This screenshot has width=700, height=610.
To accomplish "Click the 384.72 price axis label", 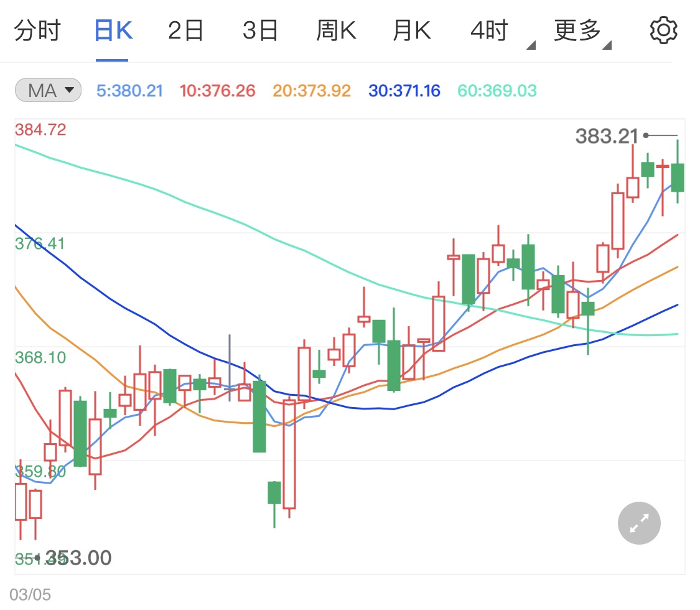I will pyautogui.click(x=40, y=130).
